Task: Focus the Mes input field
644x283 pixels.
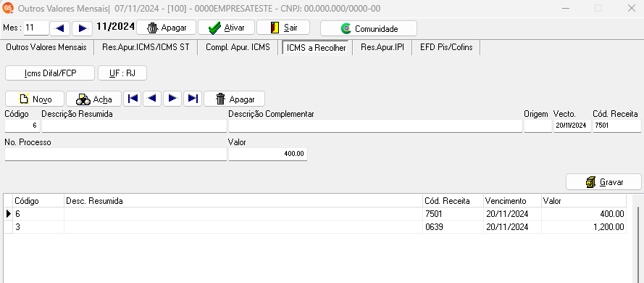Action: click(36, 28)
